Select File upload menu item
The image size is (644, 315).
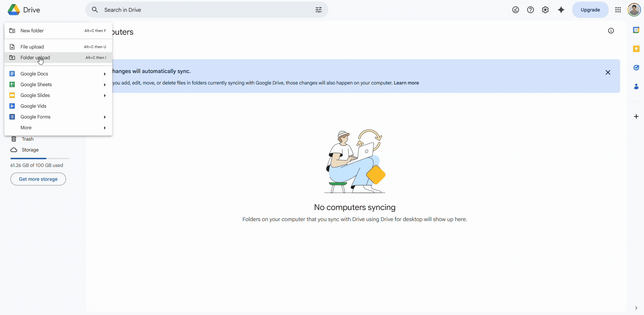[x=58, y=47]
